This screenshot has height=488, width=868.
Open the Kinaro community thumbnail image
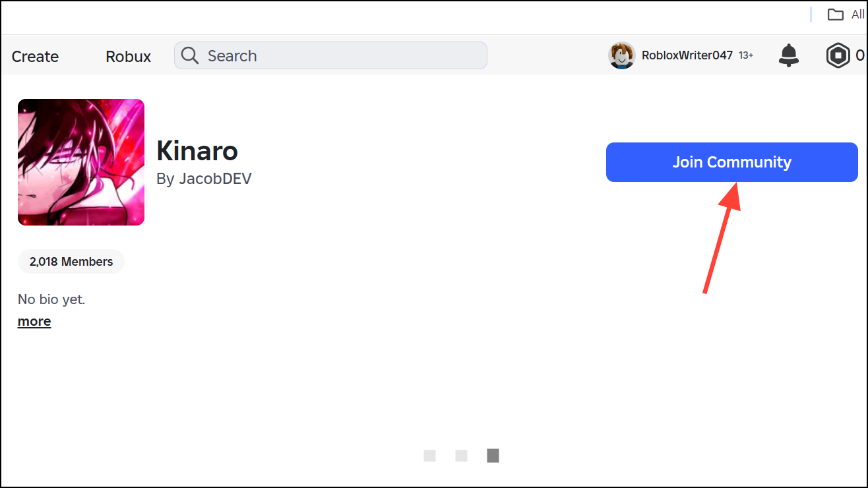click(81, 162)
